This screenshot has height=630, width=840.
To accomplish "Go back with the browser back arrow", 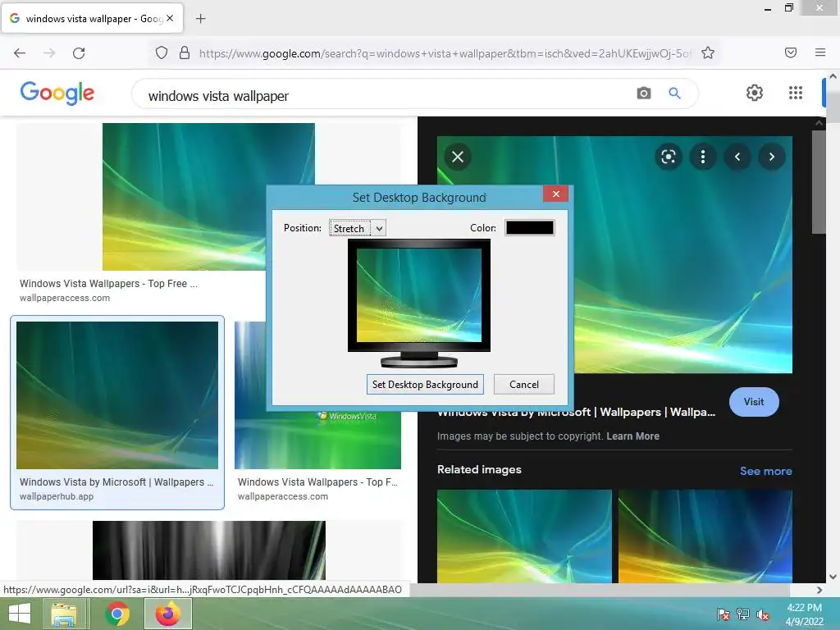I will 20,53.
